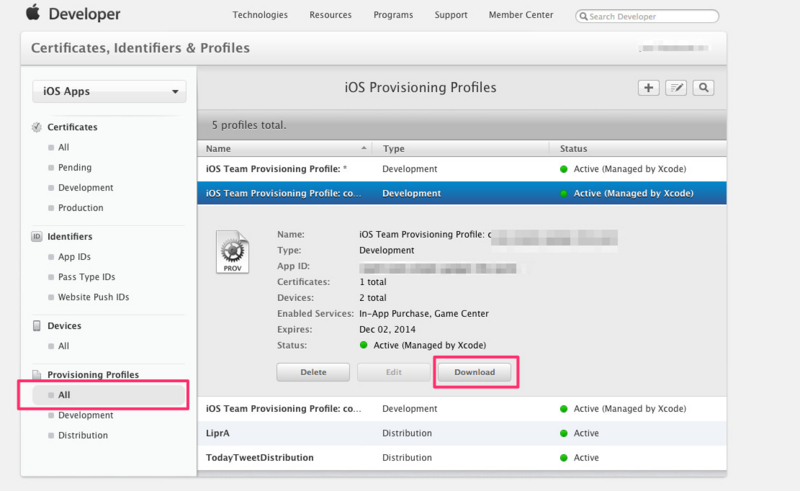Click the '5 profiles total.' text
800x491 pixels.
pos(249,125)
